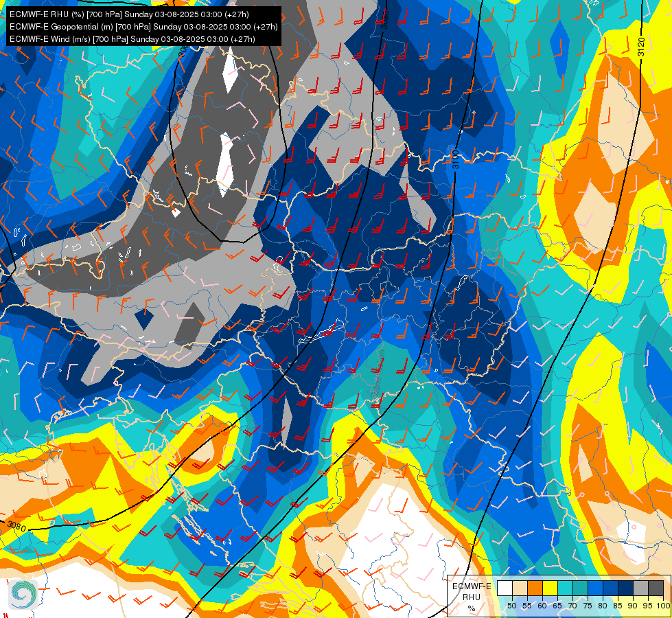
Task: Select the bright blue 75–80 legend swatch
Action: tap(596, 588)
